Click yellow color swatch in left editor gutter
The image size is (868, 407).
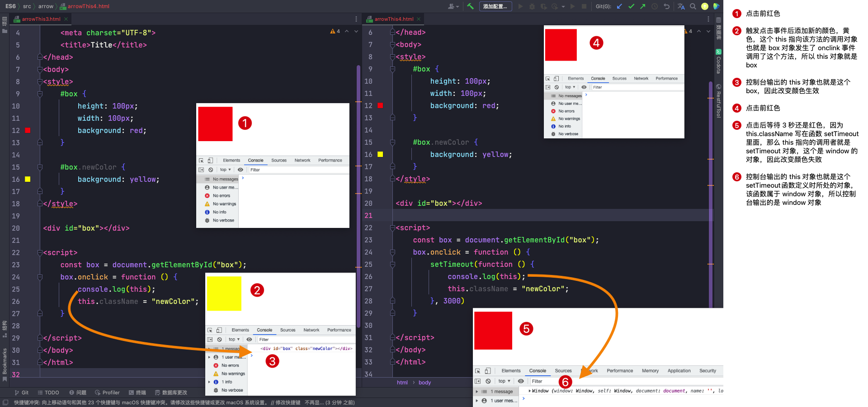coord(28,179)
